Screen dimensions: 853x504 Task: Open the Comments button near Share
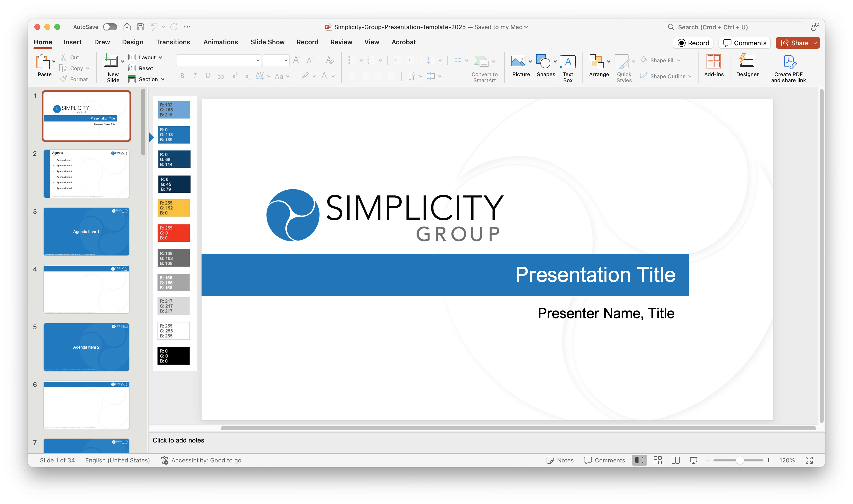[745, 43]
